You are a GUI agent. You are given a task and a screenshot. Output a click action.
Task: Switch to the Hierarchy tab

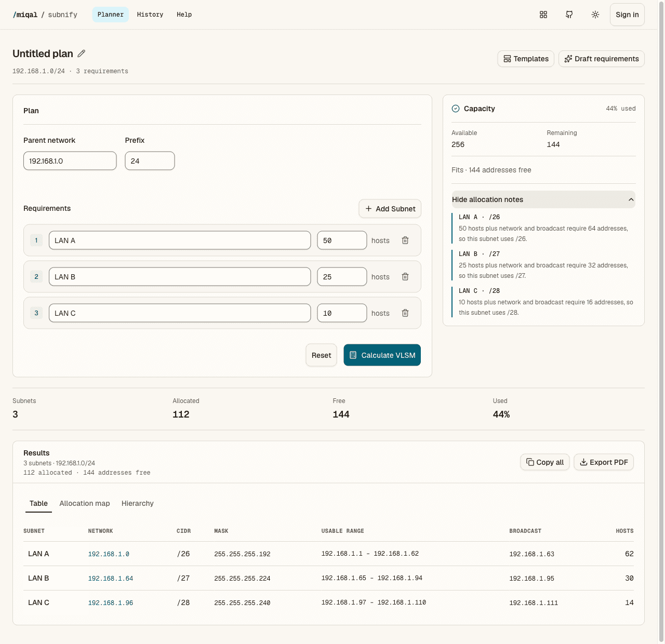click(x=138, y=503)
